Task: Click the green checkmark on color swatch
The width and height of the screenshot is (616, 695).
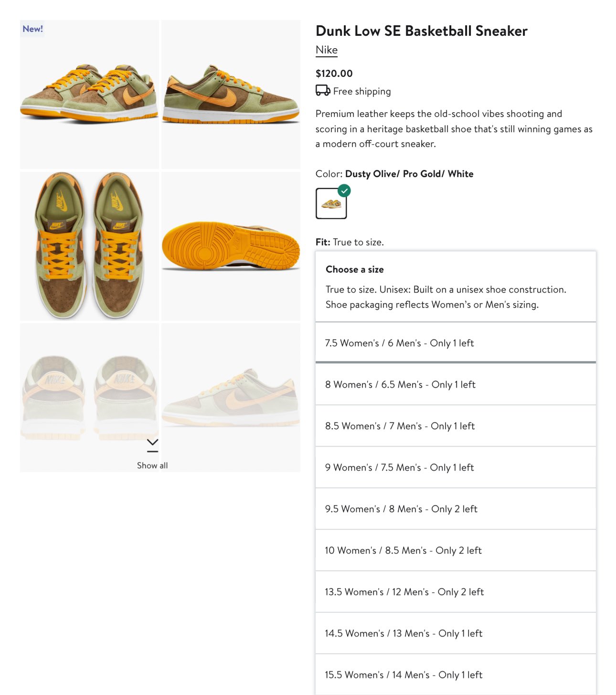Action: coord(344,190)
